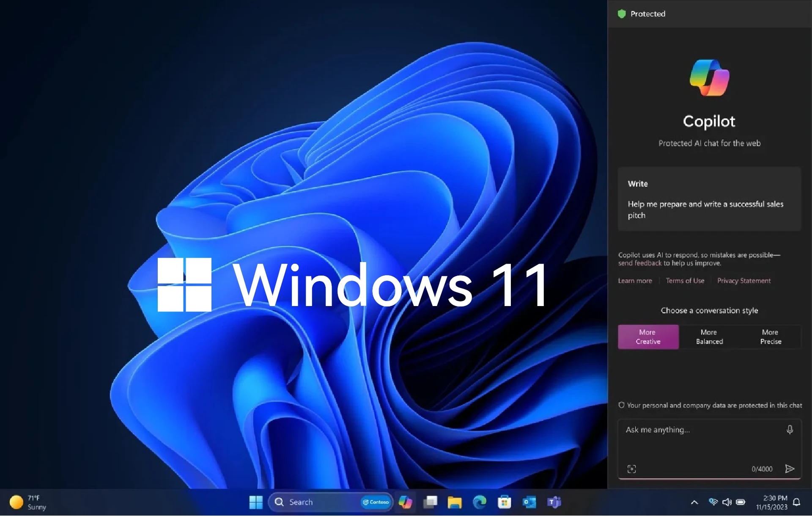
Task: Launch File Explorer from the taskbar
Action: coord(455,502)
